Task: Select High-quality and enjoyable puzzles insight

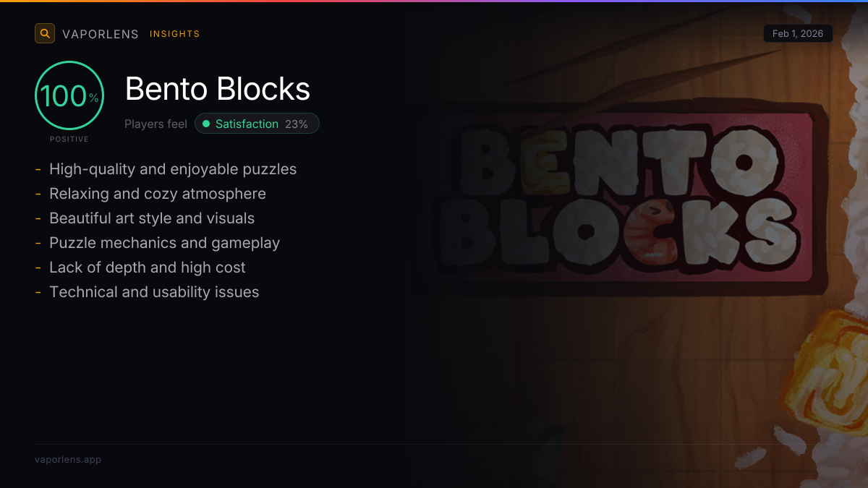Action: tap(173, 169)
